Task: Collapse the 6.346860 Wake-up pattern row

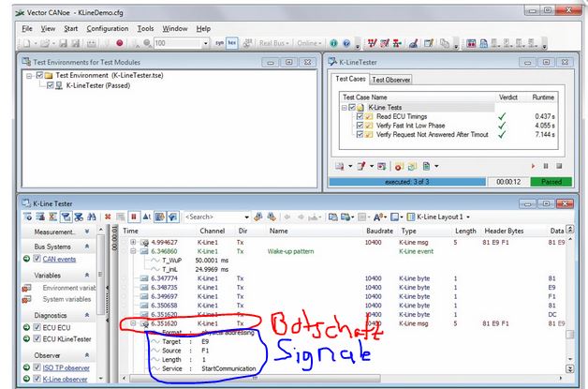Action: (133, 251)
